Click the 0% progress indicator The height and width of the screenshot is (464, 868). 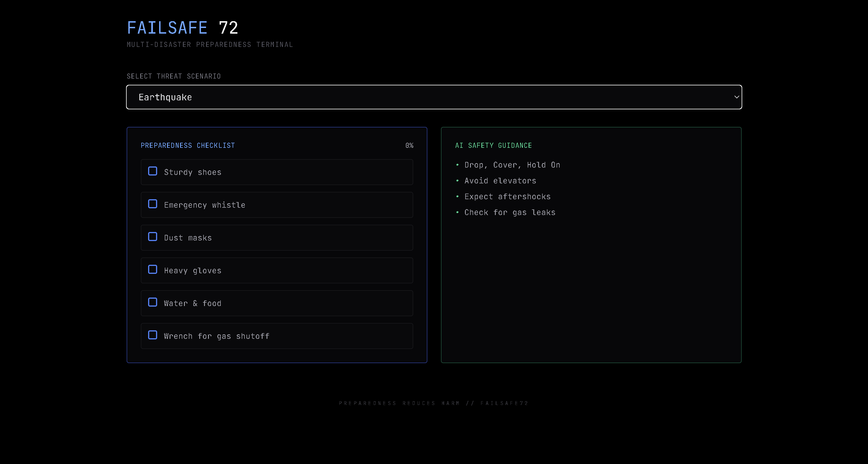coord(409,146)
